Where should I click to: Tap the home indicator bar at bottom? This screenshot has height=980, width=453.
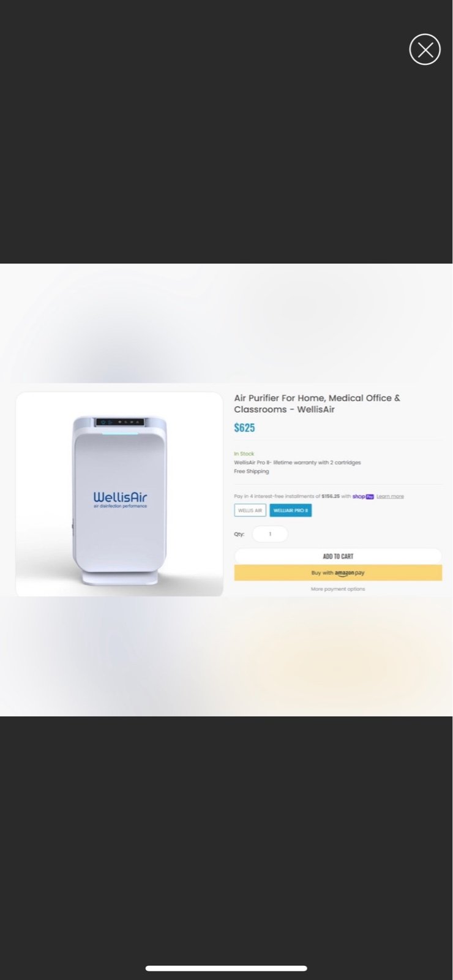tap(226, 968)
